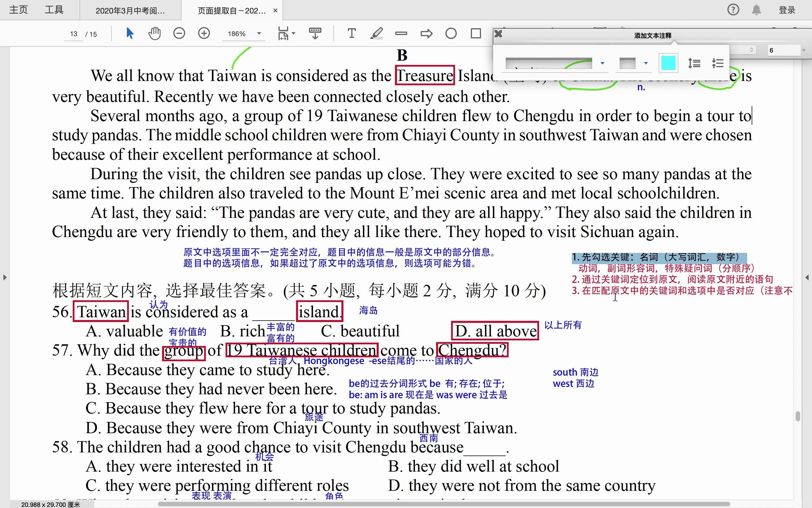
Task: Select the rectangle drawing tool
Action: (x=476, y=34)
